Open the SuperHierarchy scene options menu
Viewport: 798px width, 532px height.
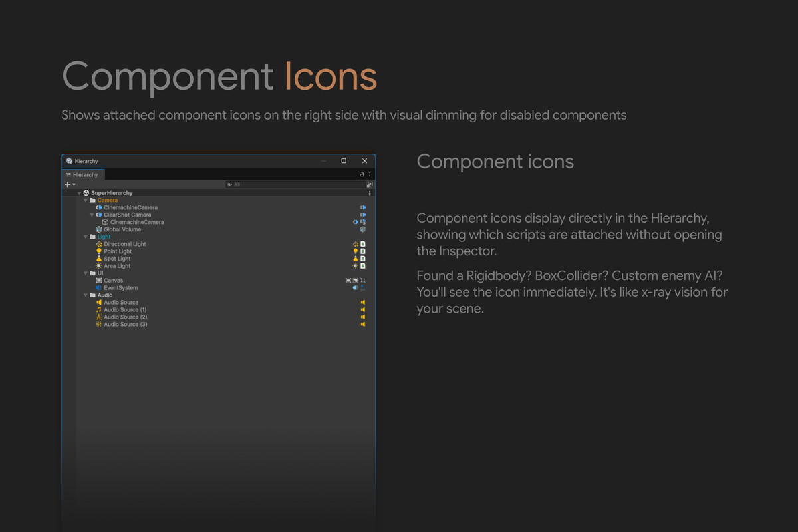point(370,193)
